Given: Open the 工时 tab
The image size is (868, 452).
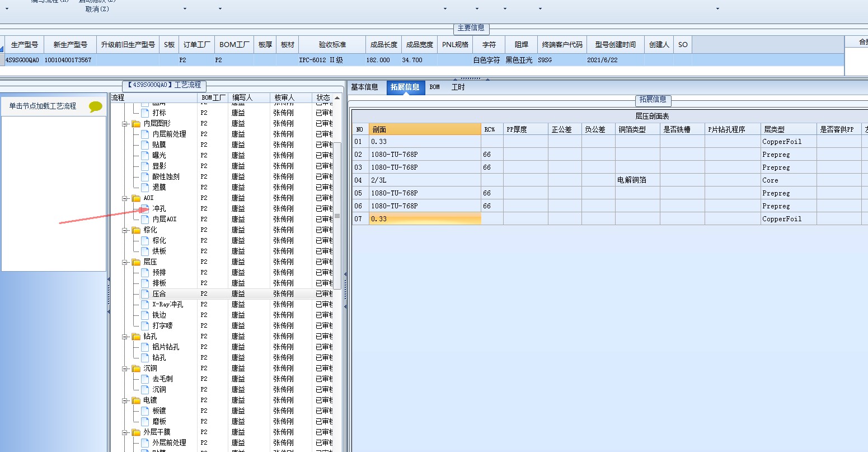Looking at the screenshot, I should 458,87.
